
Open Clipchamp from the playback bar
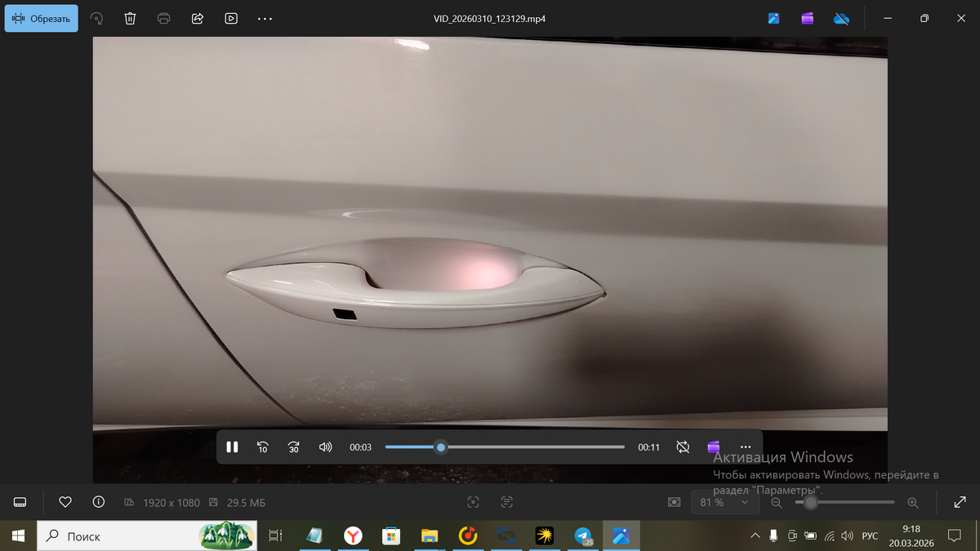pyautogui.click(x=714, y=447)
